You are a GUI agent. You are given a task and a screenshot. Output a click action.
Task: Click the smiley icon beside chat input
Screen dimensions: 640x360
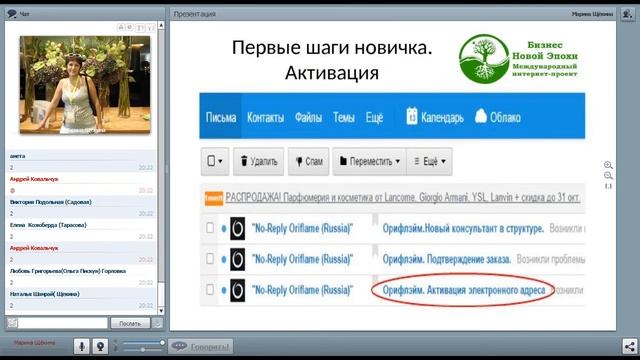12,323
